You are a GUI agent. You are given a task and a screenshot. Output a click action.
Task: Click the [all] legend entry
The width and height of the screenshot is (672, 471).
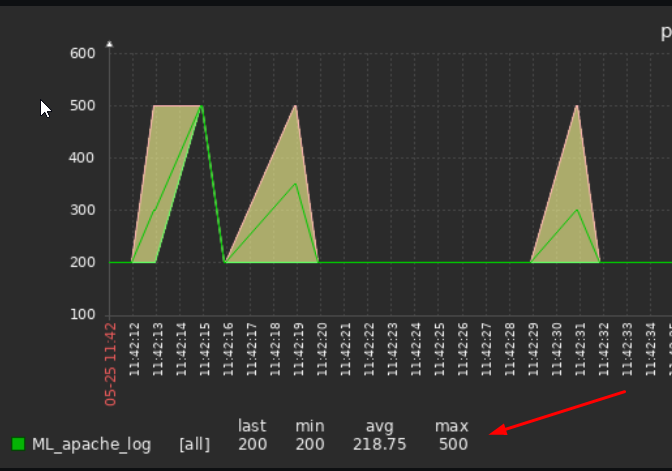pyautogui.click(x=195, y=444)
